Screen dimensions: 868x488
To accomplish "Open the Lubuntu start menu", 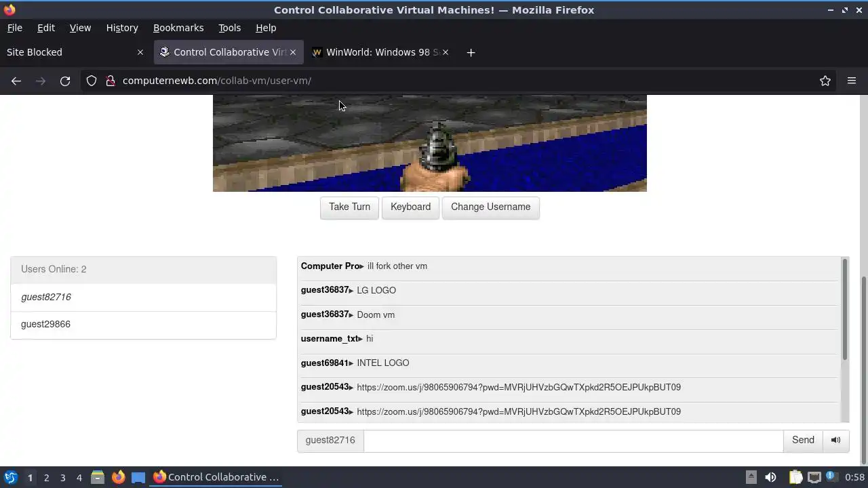I will pos(11,477).
